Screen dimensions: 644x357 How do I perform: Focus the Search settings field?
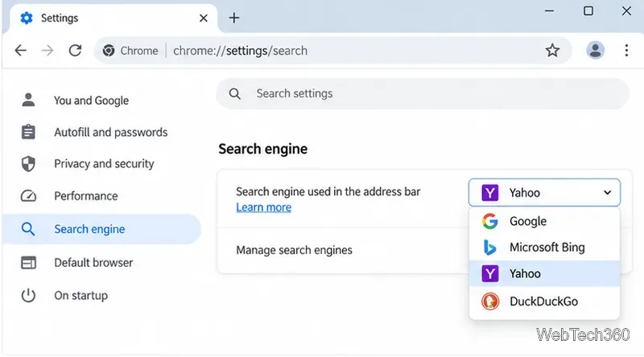click(x=423, y=93)
